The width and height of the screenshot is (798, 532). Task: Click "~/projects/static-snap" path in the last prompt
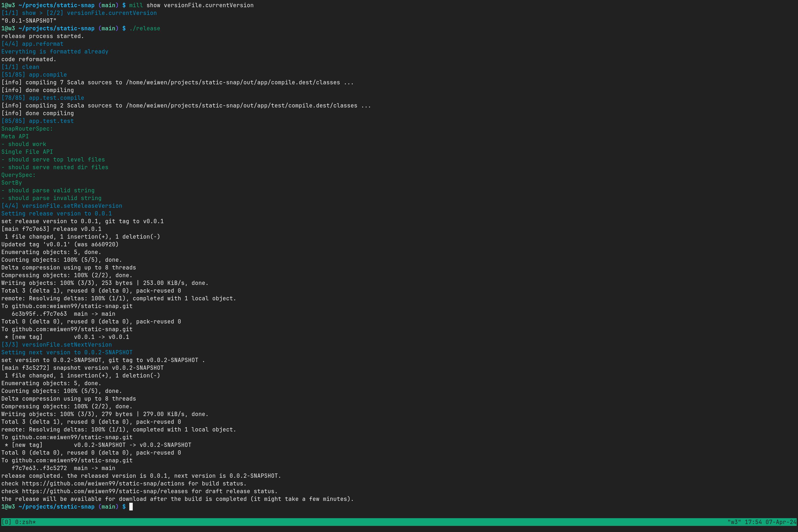(x=56, y=506)
